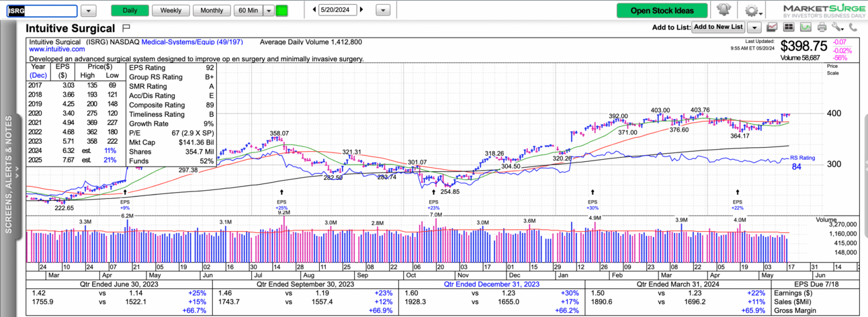Go to previous date with left arrow
Screen dimensions: 868x317
click(315, 10)
